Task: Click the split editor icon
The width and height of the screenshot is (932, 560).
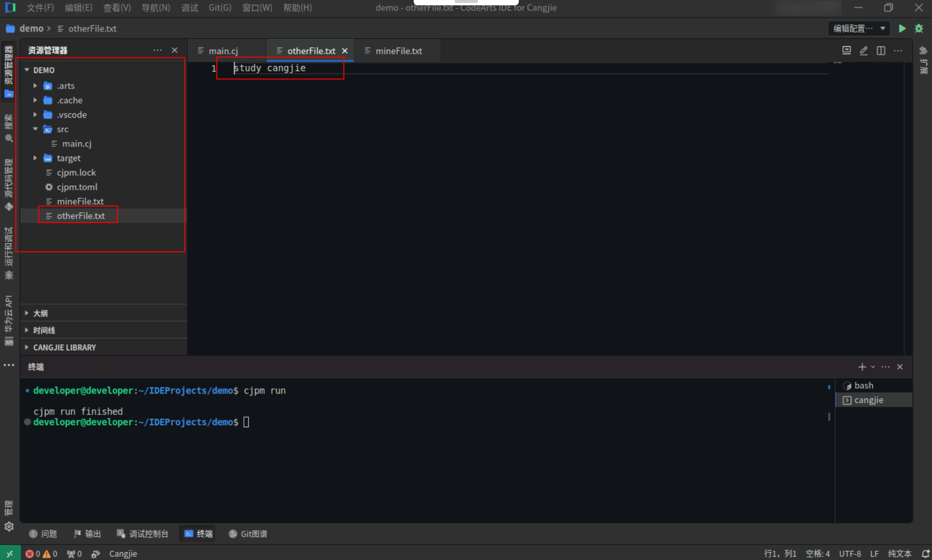Action: (x=880, y=51)
